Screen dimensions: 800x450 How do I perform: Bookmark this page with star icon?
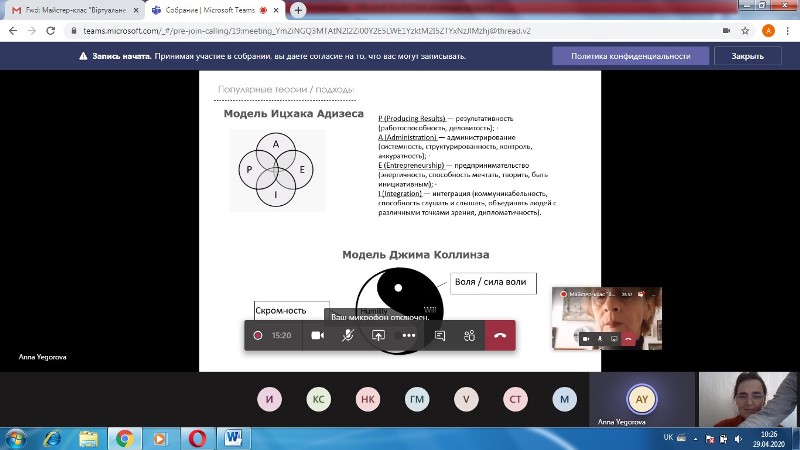(745, 31)
